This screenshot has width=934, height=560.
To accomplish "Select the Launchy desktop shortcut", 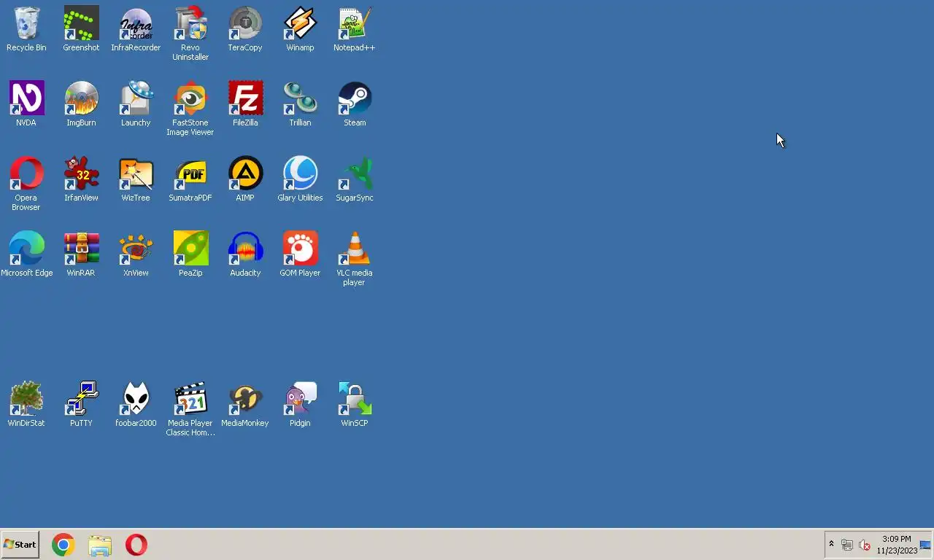I will point(136,104).
